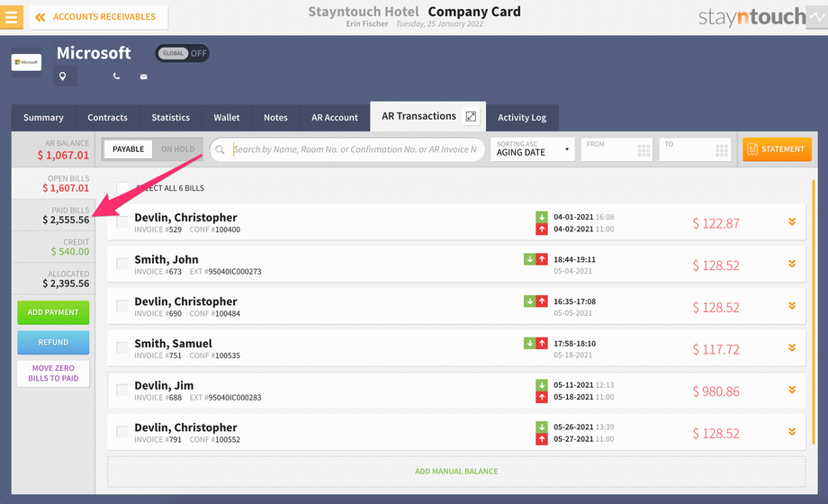This screenshot has width=828, height=504.
Task: Click departure arrow icon for invoice #791
Action: click(x=542, y=439)
